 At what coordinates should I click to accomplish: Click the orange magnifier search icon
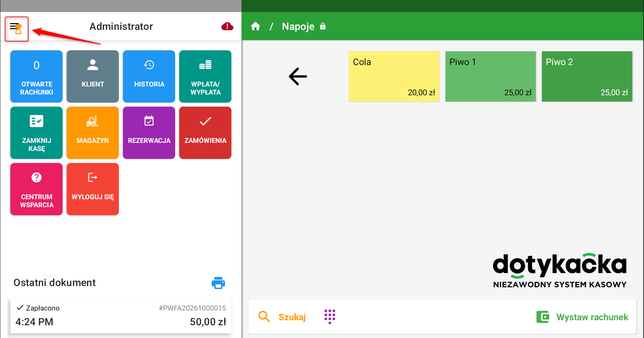(x=264, y=317)
